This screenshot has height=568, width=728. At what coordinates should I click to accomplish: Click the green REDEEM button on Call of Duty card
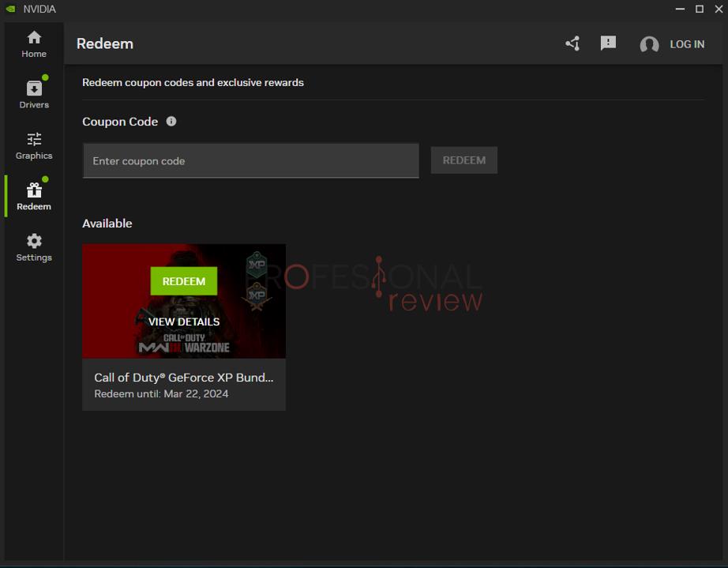coord(184,281)
